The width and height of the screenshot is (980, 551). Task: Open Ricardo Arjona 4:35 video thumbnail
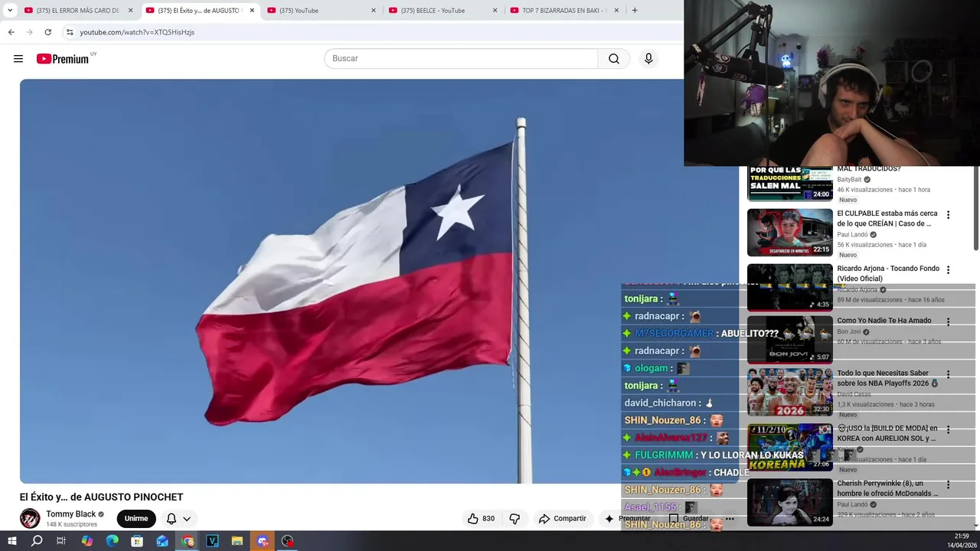point(789,288)
